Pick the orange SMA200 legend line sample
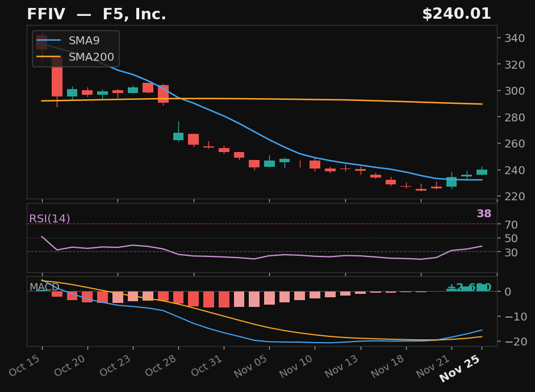Viewport: 535px width, 392px height. tap(48, 57)
